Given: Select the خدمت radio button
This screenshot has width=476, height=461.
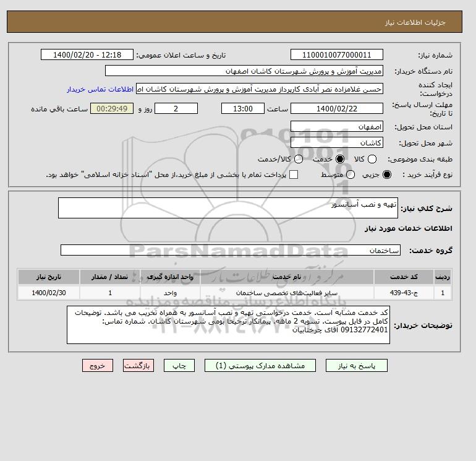Looking at the screenshot, I should 340,159.
